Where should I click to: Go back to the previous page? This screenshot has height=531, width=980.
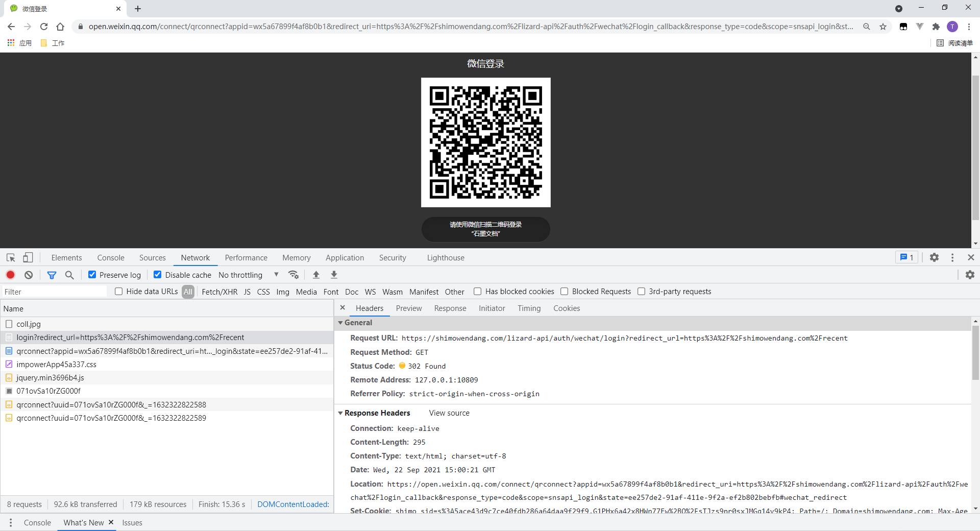point(11,27)
